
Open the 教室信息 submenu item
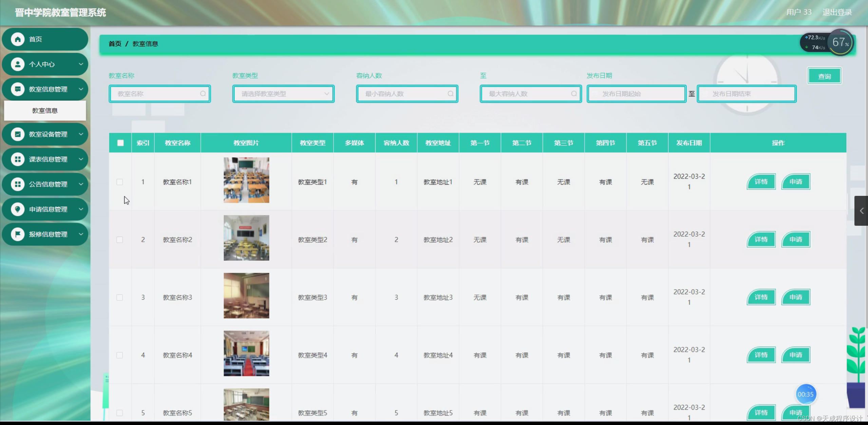[x=45, y=111]
